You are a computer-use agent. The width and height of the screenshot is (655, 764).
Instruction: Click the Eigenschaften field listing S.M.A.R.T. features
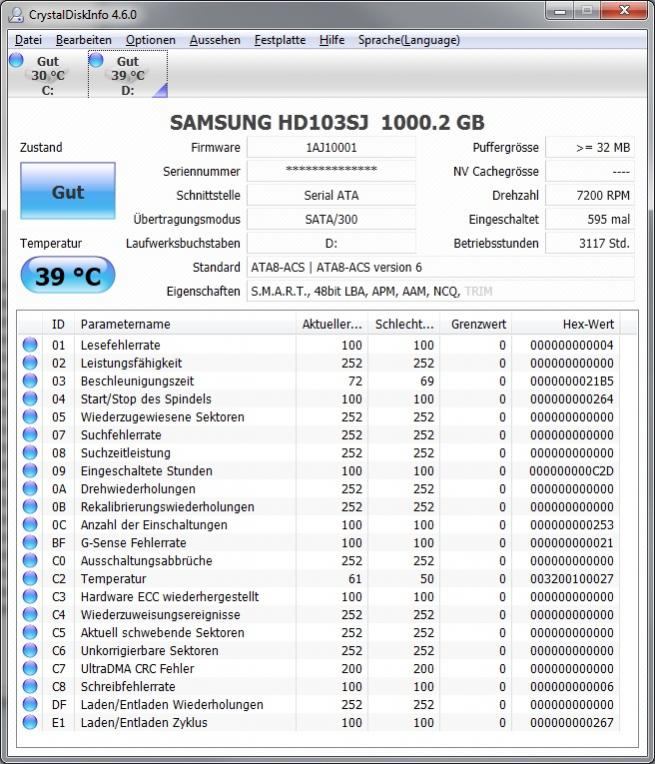click(x=441, y=291)
